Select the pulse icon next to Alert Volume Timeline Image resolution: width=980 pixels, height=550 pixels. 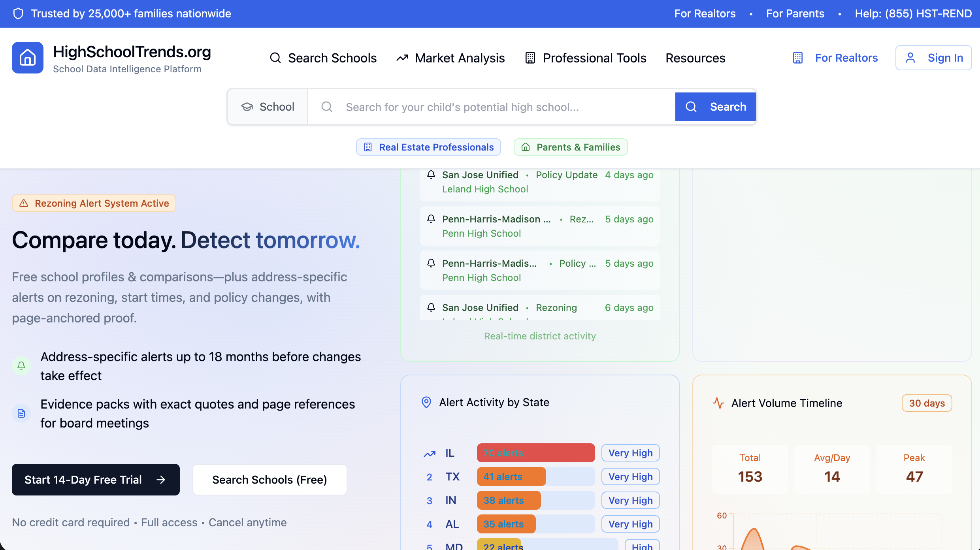[718, 403]
